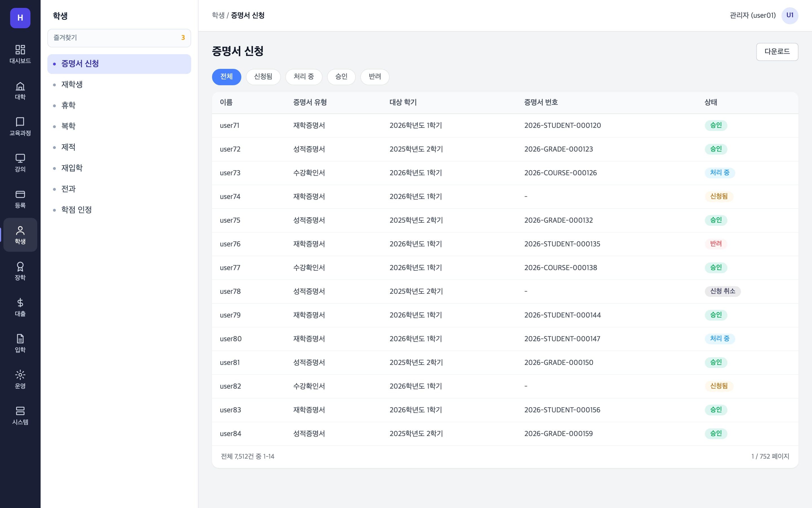The image size is (812, 508).
Task: Open the 대출 dollar icon
Action: pyautogui.click(x=20, y=307)
